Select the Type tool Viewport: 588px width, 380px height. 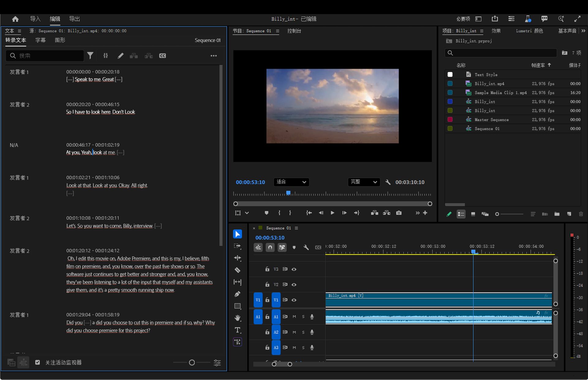coord(237,330)
